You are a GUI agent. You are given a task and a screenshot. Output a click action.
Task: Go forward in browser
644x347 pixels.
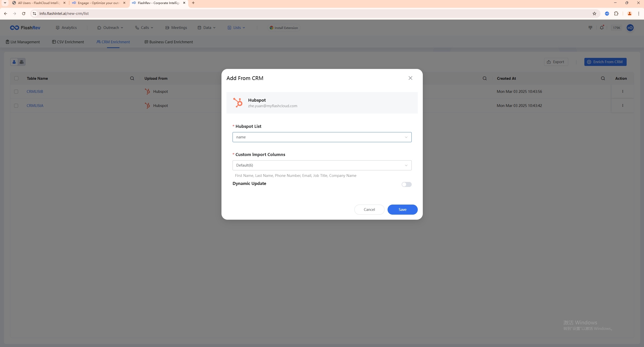(x=15, y=14)
